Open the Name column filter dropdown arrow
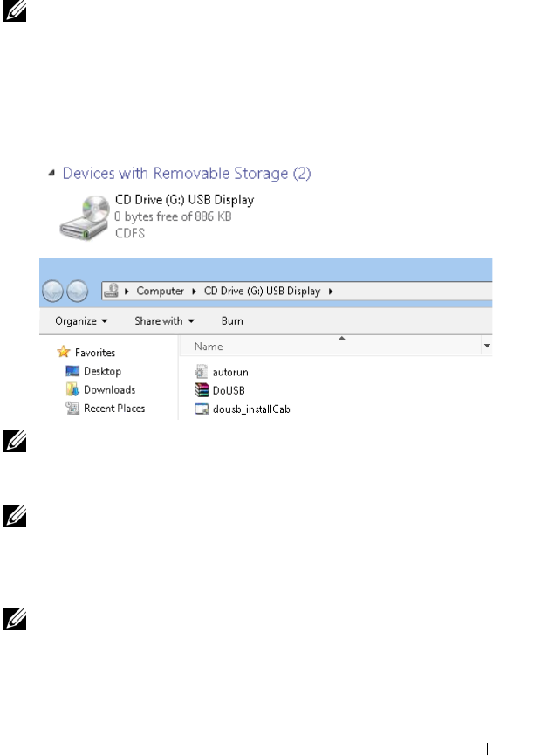Viewport: 534px width, 756px height. [x=487, y=346]
